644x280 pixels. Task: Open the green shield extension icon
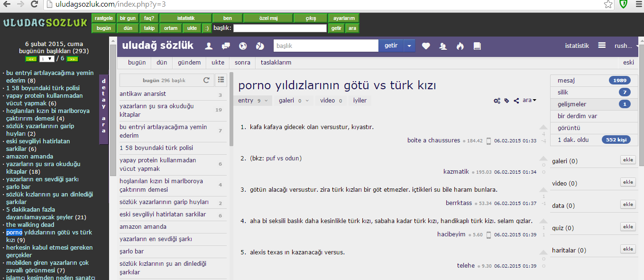(624, 4)
